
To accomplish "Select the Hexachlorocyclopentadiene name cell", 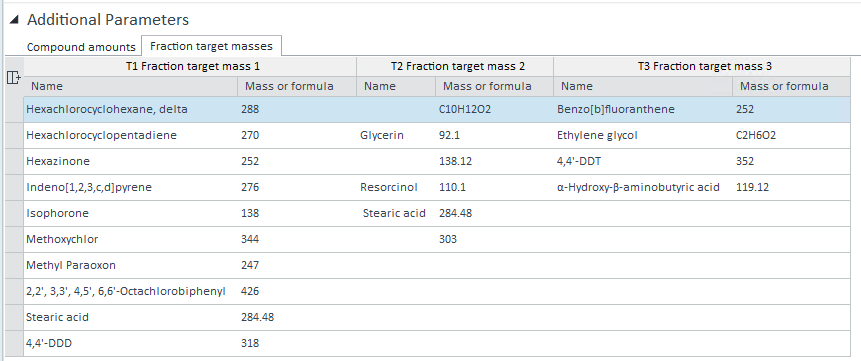I will pos(131,135).
